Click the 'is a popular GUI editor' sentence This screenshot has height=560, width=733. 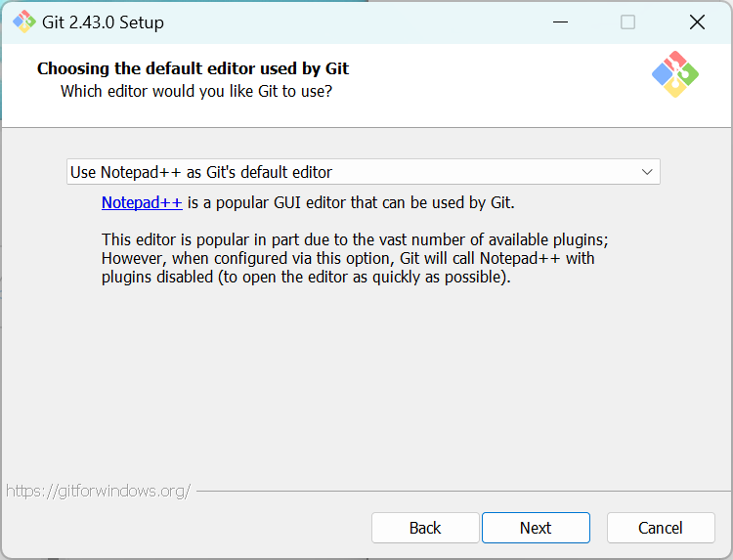click(x=350, y=203)
